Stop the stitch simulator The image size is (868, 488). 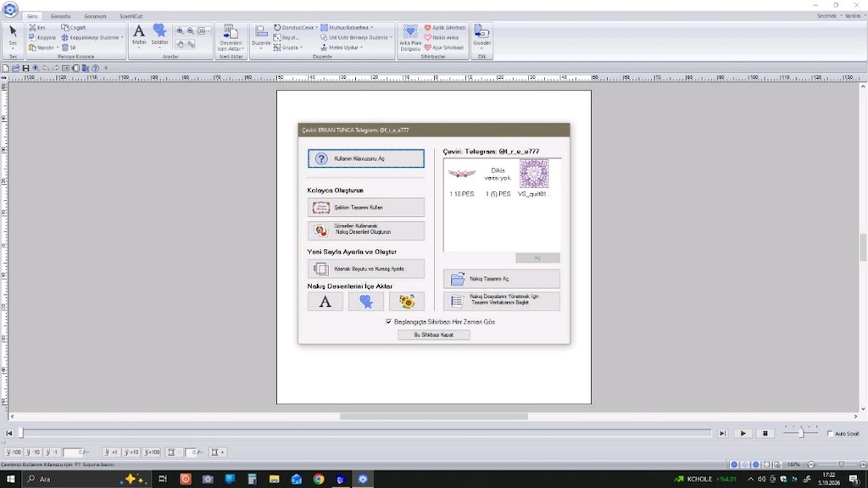[x=765, y=433]
